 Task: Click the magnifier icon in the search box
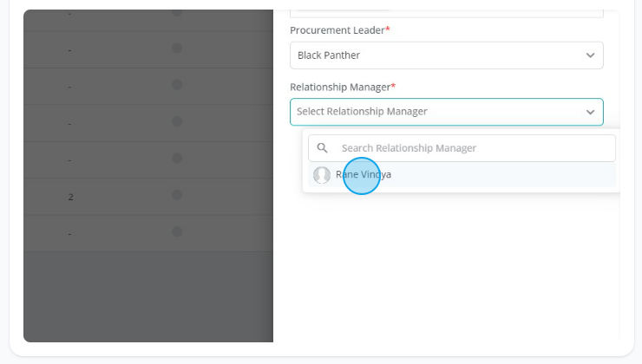(x=322, y=148)
